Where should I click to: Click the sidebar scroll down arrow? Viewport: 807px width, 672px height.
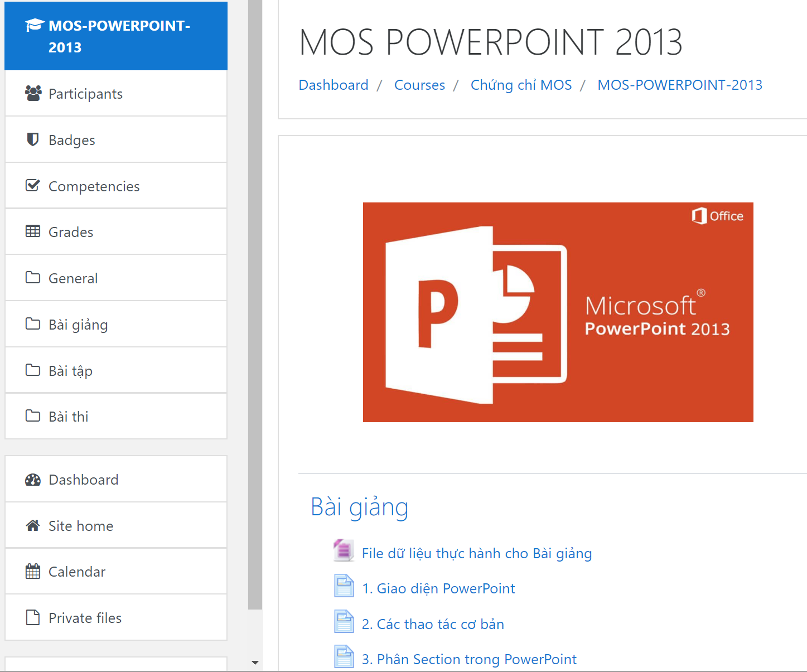[x=255, y=663]
